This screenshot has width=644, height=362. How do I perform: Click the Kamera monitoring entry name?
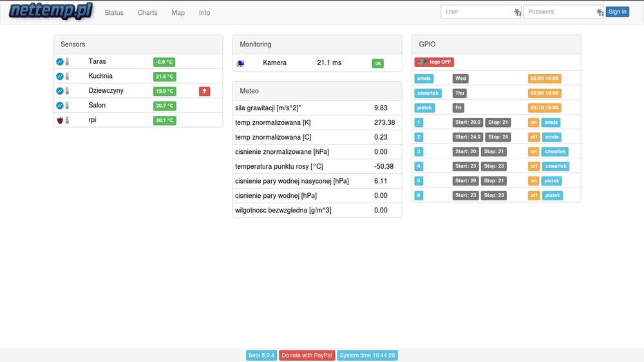point(275,63)
